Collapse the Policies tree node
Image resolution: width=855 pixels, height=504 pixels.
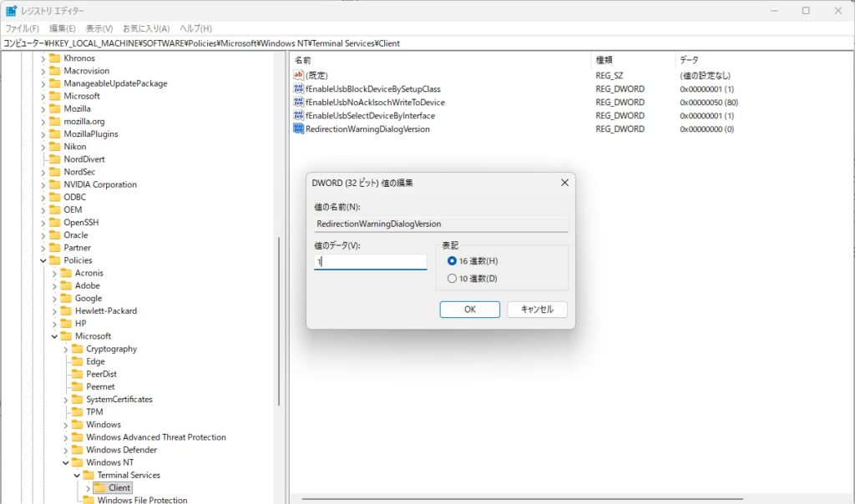tap(43, 260)
